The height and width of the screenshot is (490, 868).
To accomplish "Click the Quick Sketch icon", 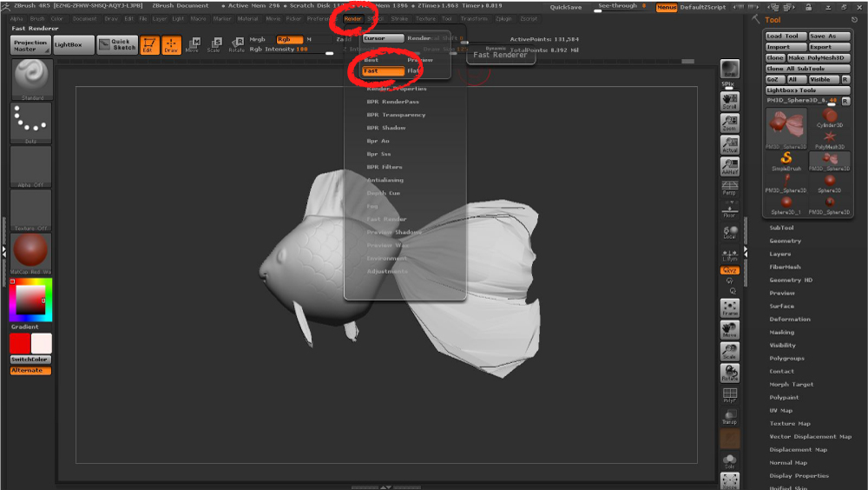I will pyautogui.click(x=116, y=44).
